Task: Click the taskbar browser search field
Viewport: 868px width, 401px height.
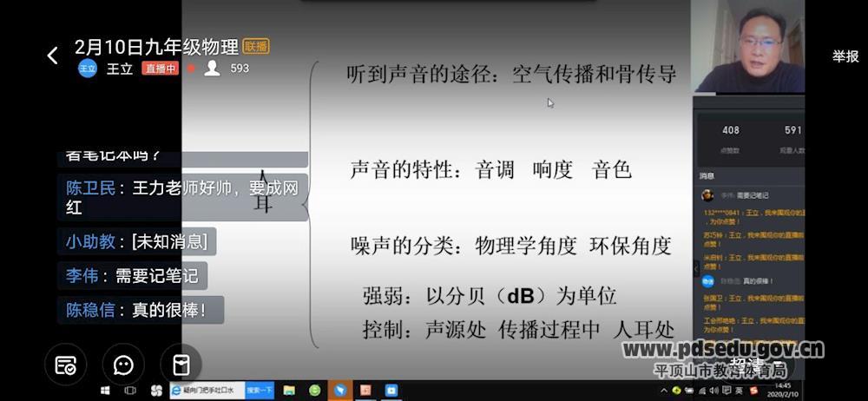Action: [213, 391]
